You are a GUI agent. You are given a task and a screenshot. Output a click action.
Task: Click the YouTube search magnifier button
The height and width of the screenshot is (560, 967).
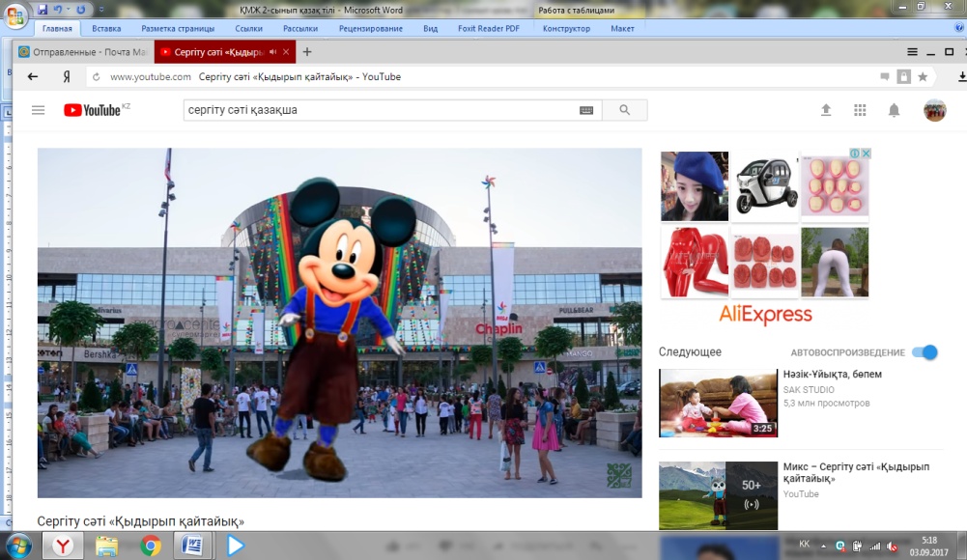pos(625,110)
